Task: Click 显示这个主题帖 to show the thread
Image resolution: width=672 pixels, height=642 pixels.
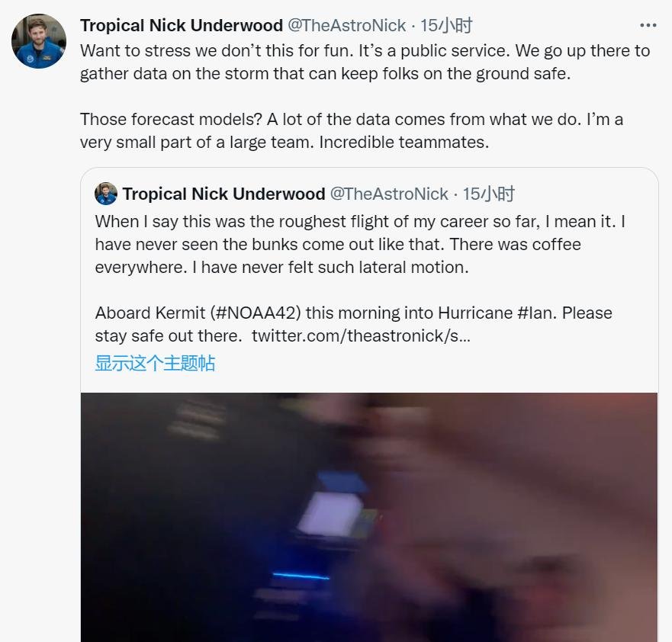Action: [x=155, y=362]
